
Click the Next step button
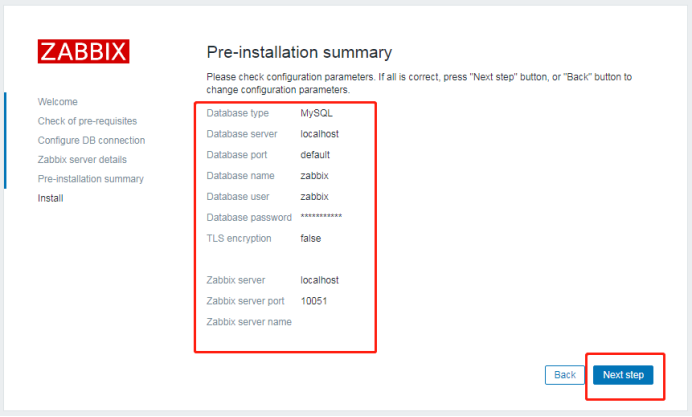point(624,375)
